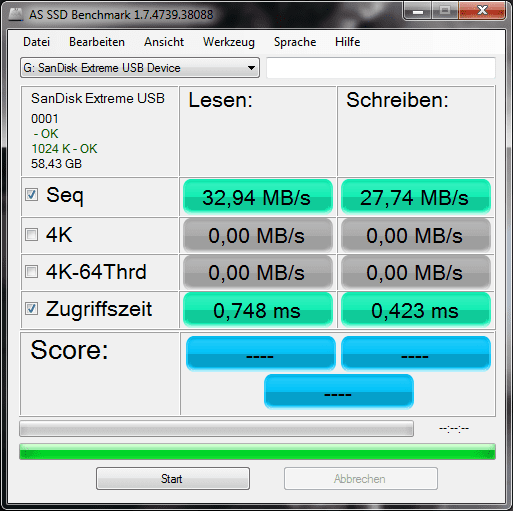This screenshot has width=513, height=511.
Task: Click the write access time 0,423 ms
Action: tap(416, 310)
